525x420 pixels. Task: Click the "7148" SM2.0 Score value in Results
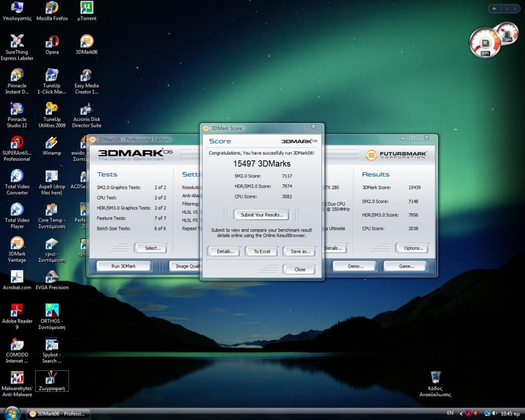(413, 201)
